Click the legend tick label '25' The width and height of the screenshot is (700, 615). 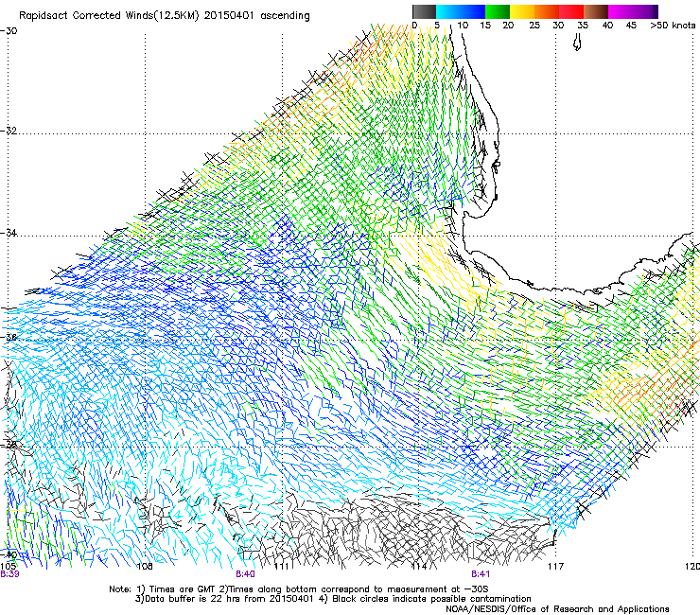(x=534, y=26)
